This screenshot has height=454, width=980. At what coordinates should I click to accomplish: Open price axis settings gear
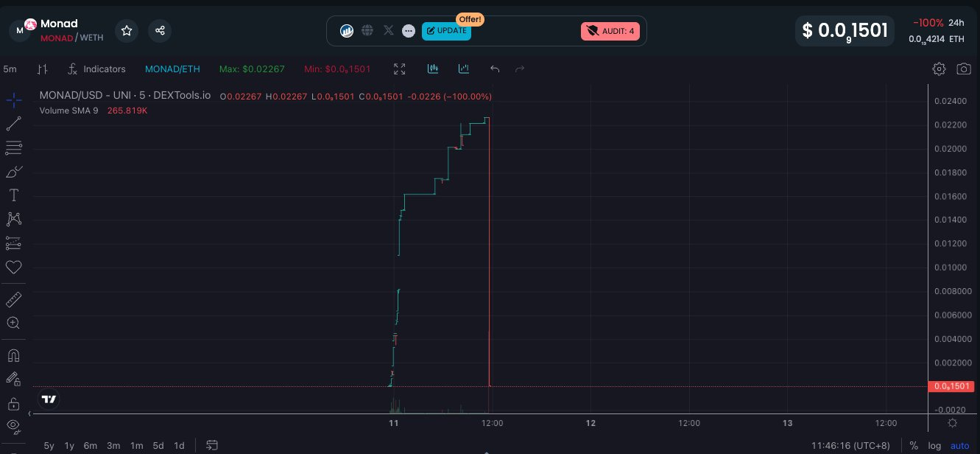[952, 423]
